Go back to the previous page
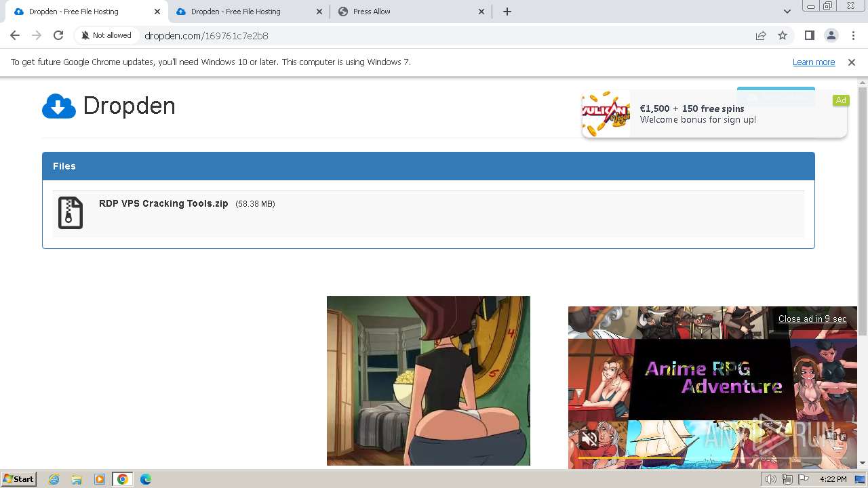The width and height of the screenshot is (868, 488). [15, 35]
